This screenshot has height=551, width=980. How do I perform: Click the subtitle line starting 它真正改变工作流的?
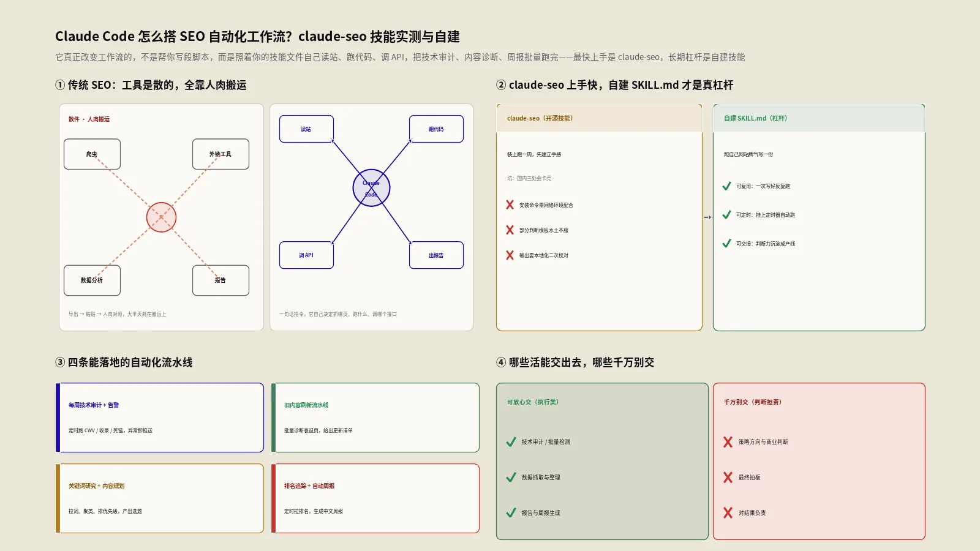(x=400, y=57)
